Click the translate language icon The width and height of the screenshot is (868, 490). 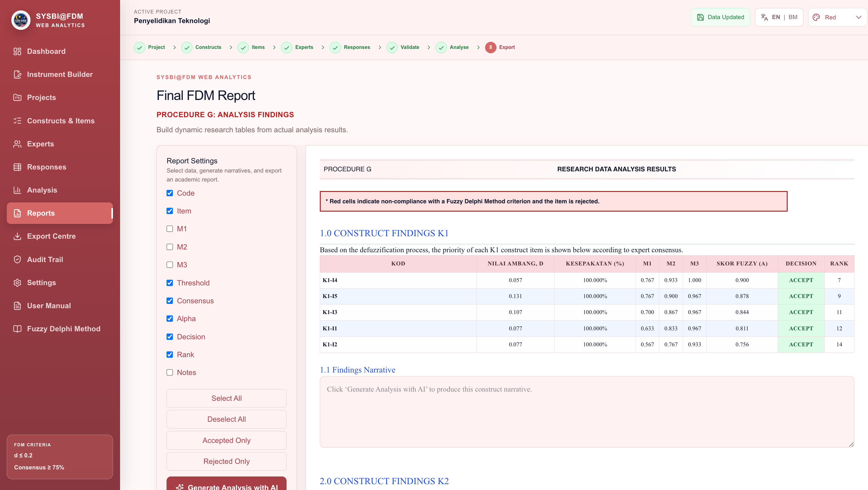tap(764, 17)
